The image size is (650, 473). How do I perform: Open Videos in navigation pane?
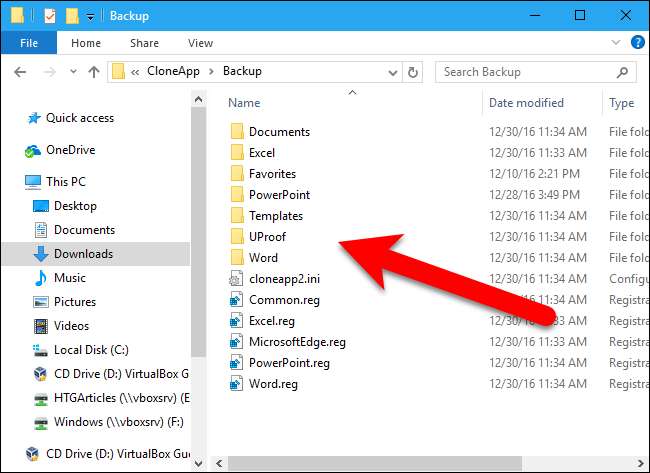(x=61, y=326)
